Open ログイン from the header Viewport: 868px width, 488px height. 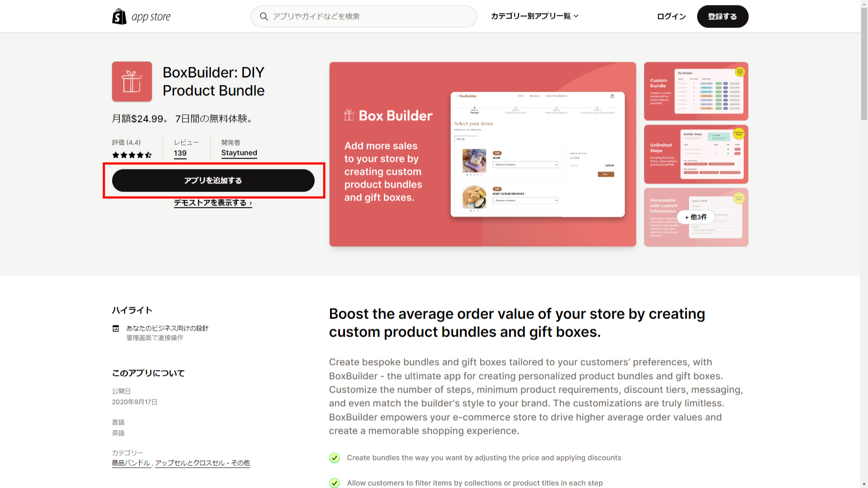pos(671,17)
